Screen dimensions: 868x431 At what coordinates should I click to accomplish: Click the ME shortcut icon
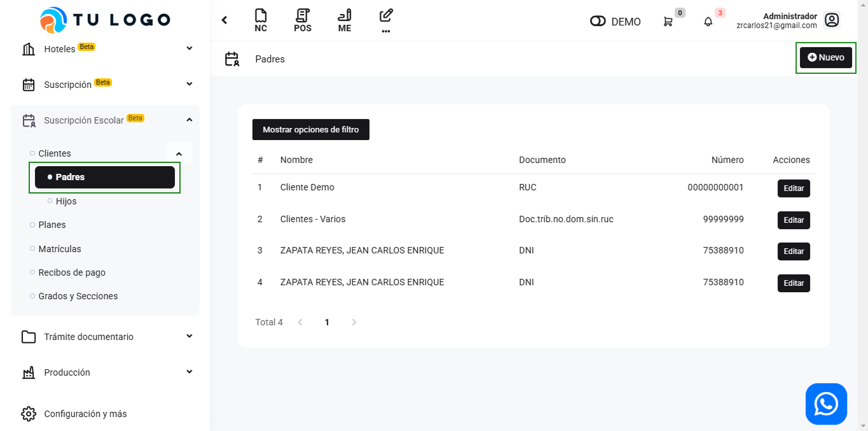[345, 20]
